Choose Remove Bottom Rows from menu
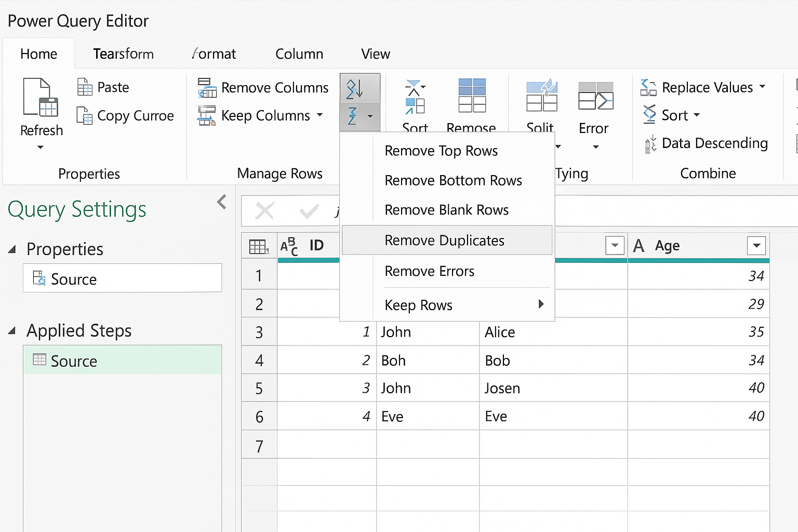The height and width of the screenshot is (532, 798). (447, 180)
